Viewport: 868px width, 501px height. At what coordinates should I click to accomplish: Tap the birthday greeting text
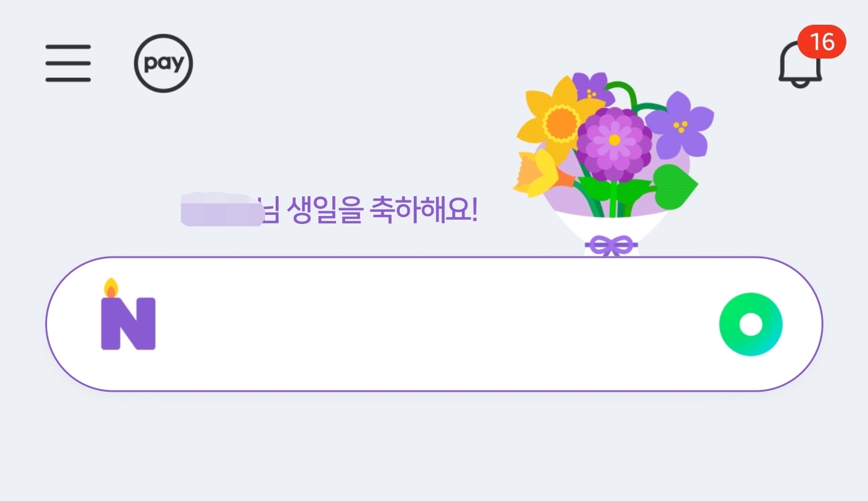point(370,212)
